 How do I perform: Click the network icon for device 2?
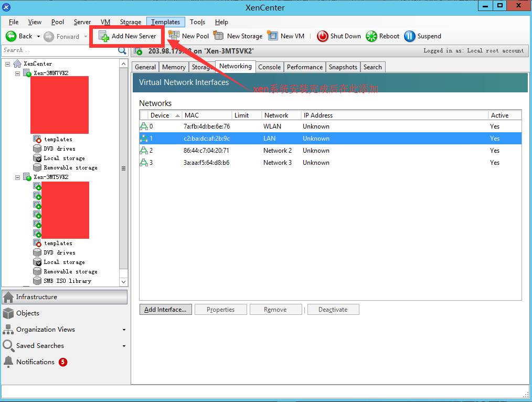(x=144, y=150)
